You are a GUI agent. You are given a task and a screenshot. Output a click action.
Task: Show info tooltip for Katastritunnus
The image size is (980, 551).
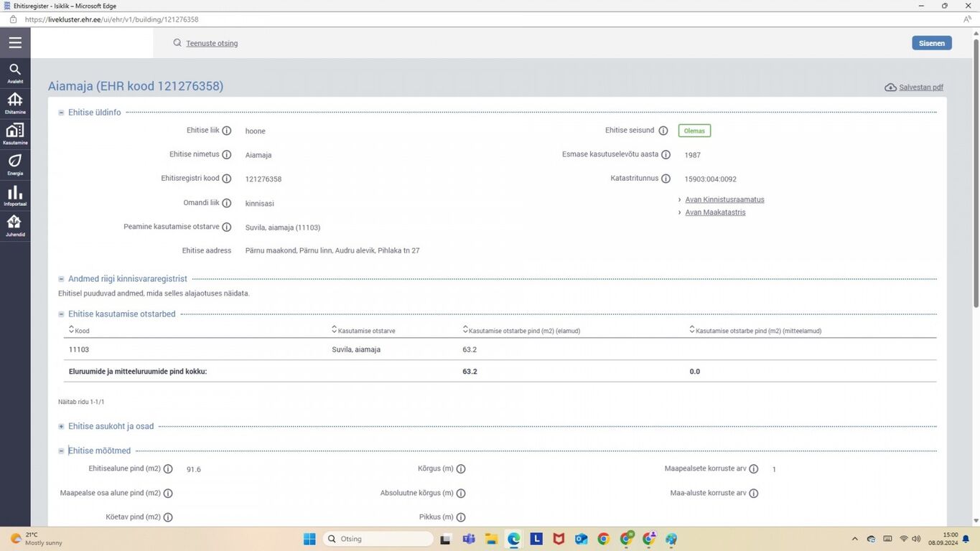point(666,179)
